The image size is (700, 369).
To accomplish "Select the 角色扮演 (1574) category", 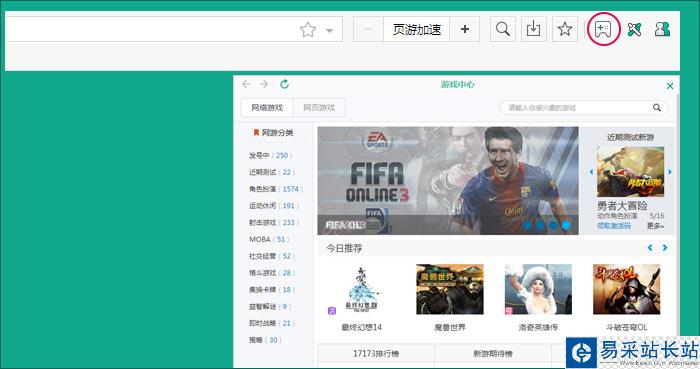I will tap(276, 189).
